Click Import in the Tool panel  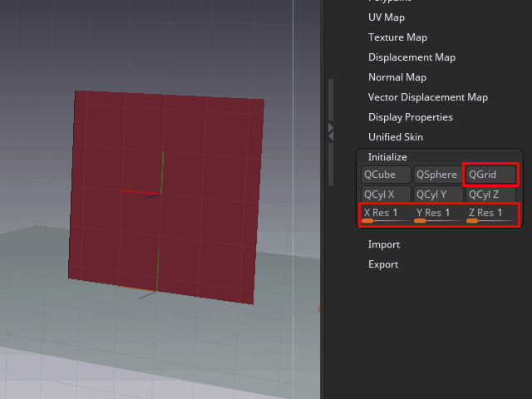(384, 244)
